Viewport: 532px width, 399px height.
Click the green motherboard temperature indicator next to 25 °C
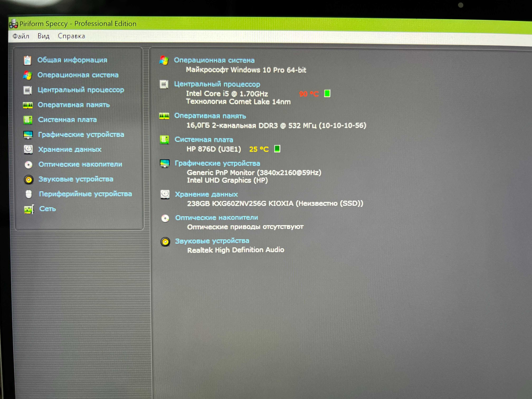[277, 149]
